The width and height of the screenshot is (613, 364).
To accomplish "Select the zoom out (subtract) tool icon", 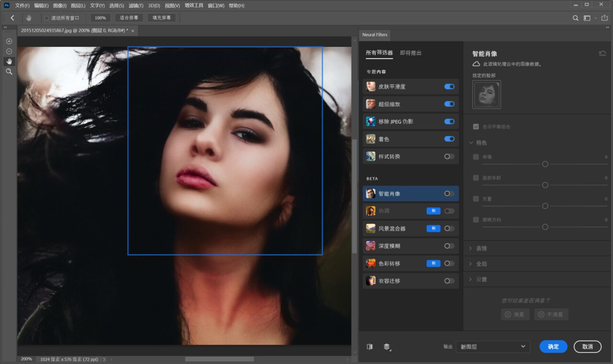I will click(9, 51).
